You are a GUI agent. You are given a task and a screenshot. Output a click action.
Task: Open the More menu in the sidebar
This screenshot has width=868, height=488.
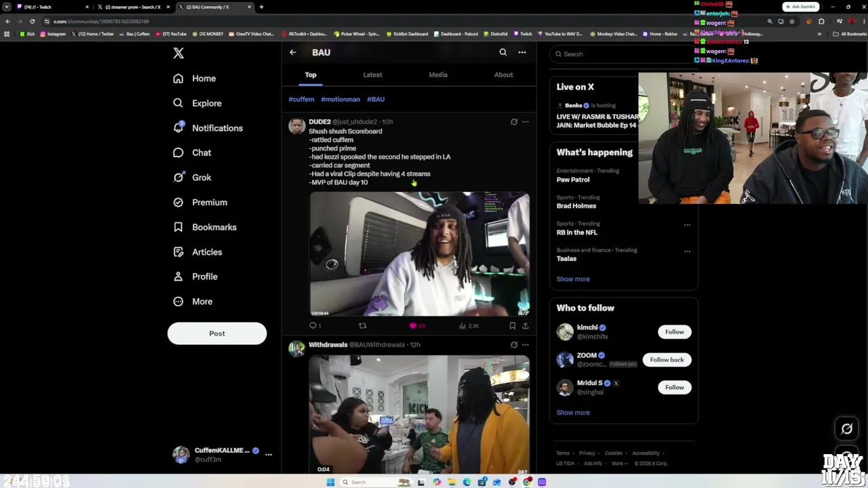click(193, 302)
